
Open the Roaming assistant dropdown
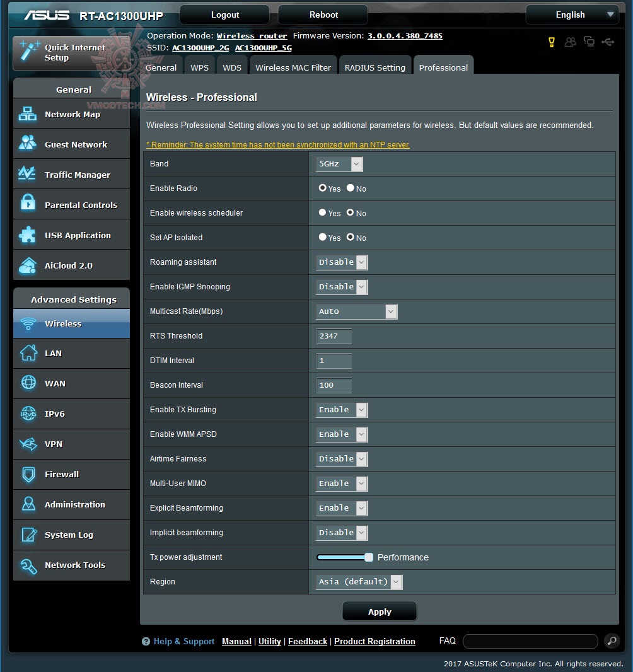coord(342,262)
